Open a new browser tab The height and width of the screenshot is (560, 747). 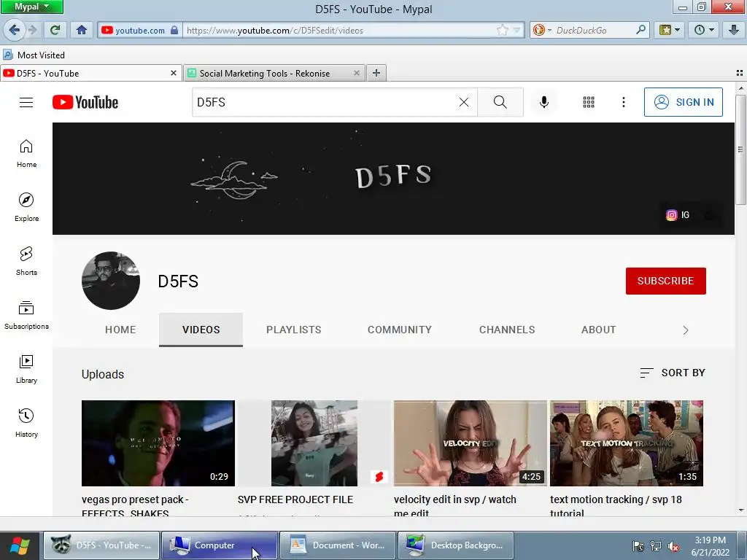pyautogui.click(x=376, y=73)
